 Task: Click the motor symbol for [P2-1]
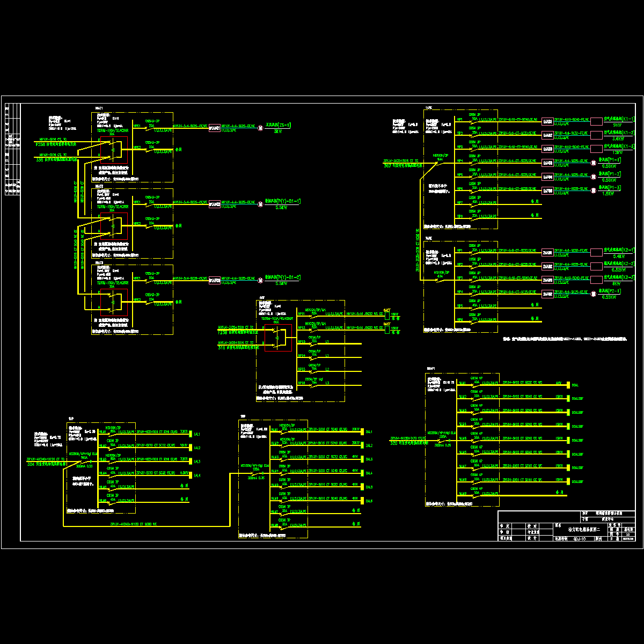(594, 294)
